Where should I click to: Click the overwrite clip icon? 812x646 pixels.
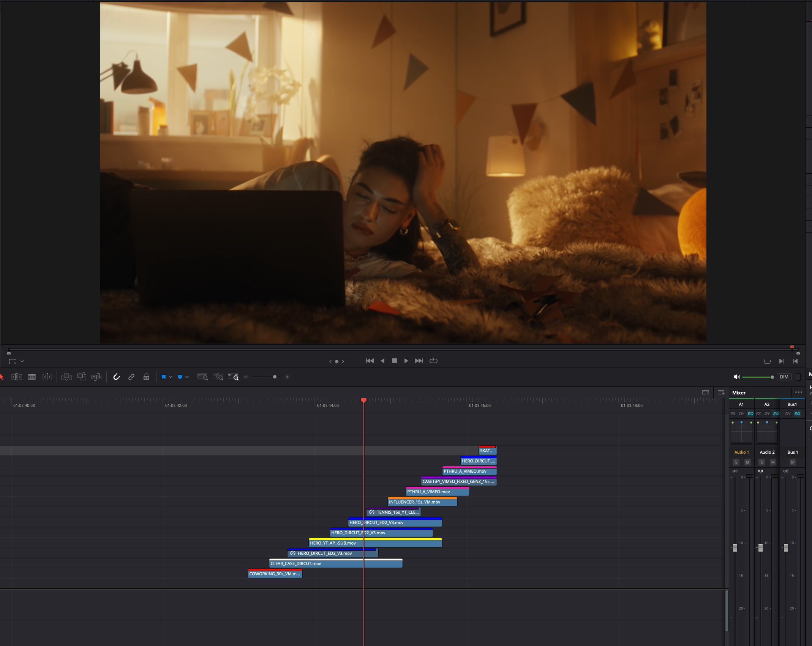81,377
